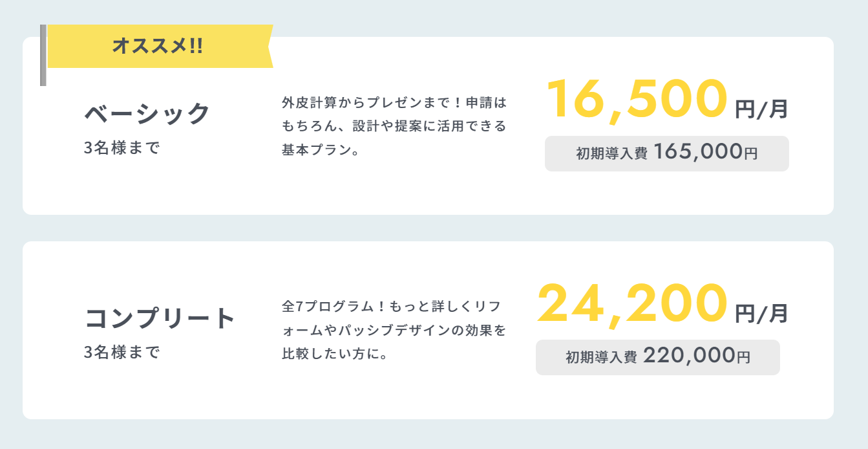Viewport: 868px width, 449px height.
Task: Click the 外皮計算からプレゼンまで description line
Action: pyautogui.click(x=394, y=102)
